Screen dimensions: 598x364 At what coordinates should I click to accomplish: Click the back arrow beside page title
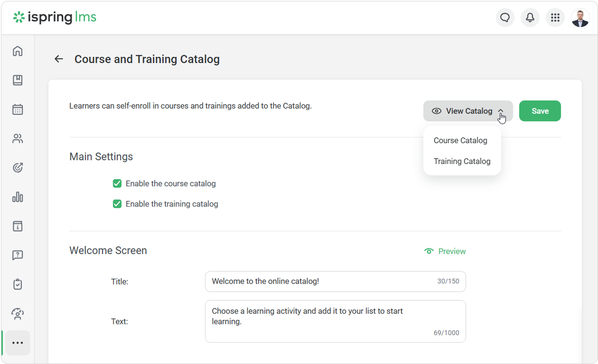tap(59, 59)
